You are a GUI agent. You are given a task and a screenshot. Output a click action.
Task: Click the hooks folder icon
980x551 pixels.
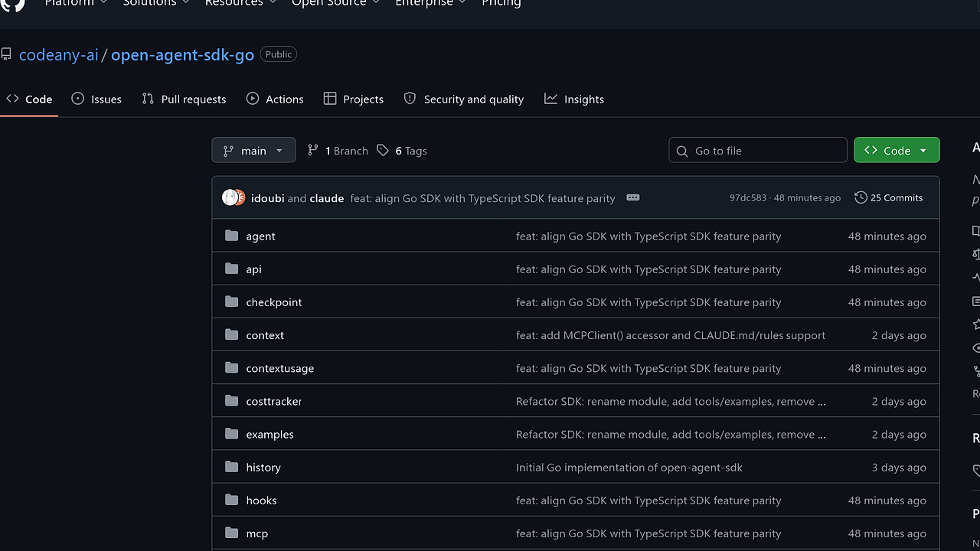231,500
